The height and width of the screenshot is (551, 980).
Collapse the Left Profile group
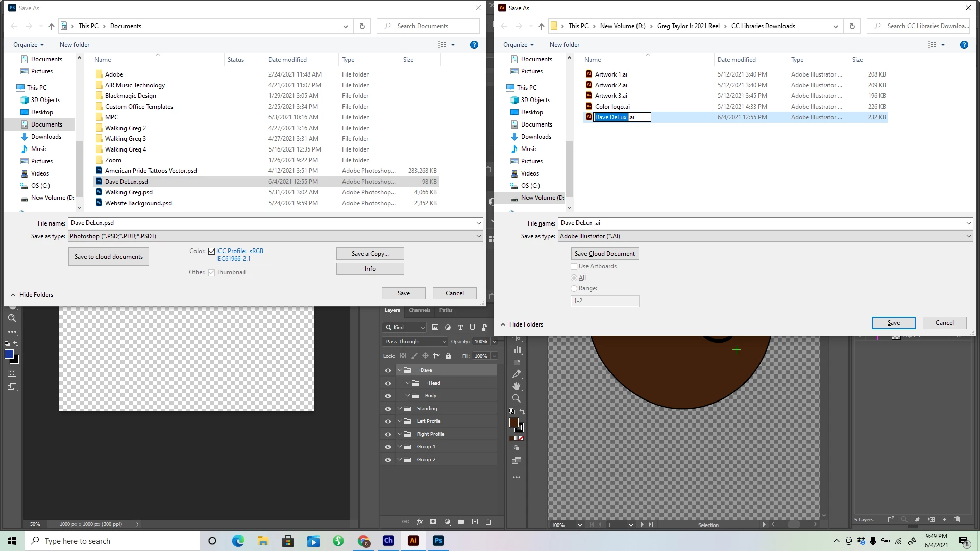coord(400,421)
